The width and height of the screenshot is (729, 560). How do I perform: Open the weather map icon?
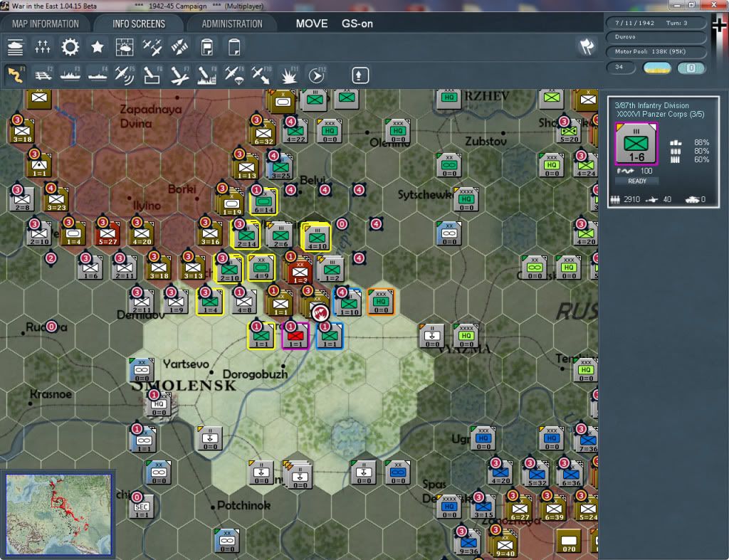coord(125,48)
